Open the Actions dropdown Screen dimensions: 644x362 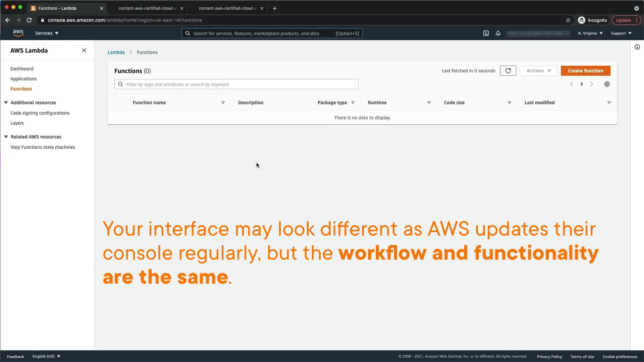(x=538, y=71)
